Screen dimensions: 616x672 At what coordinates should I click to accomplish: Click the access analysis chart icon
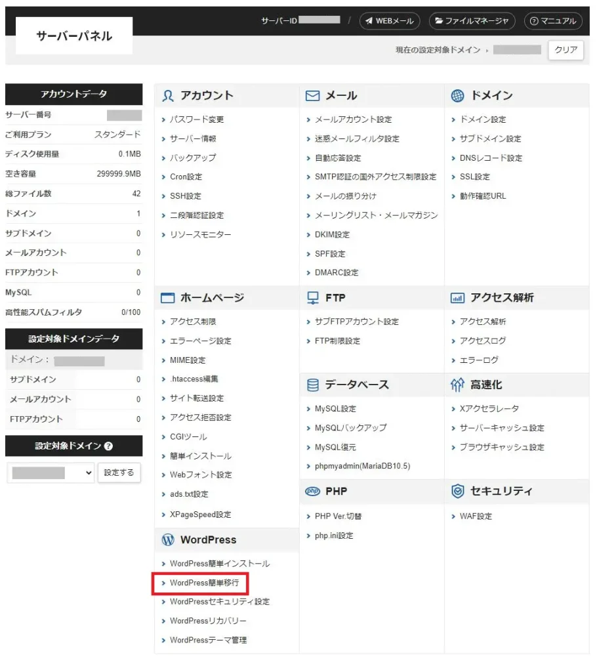tap(458, 298)
